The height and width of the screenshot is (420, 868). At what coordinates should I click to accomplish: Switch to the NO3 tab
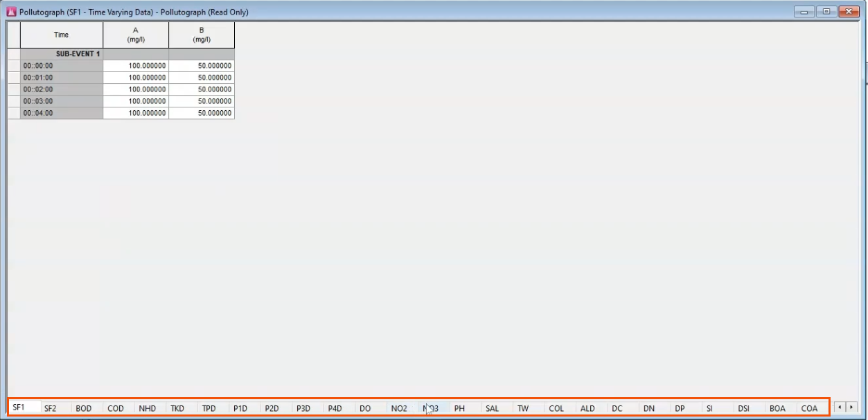point(430,408)
